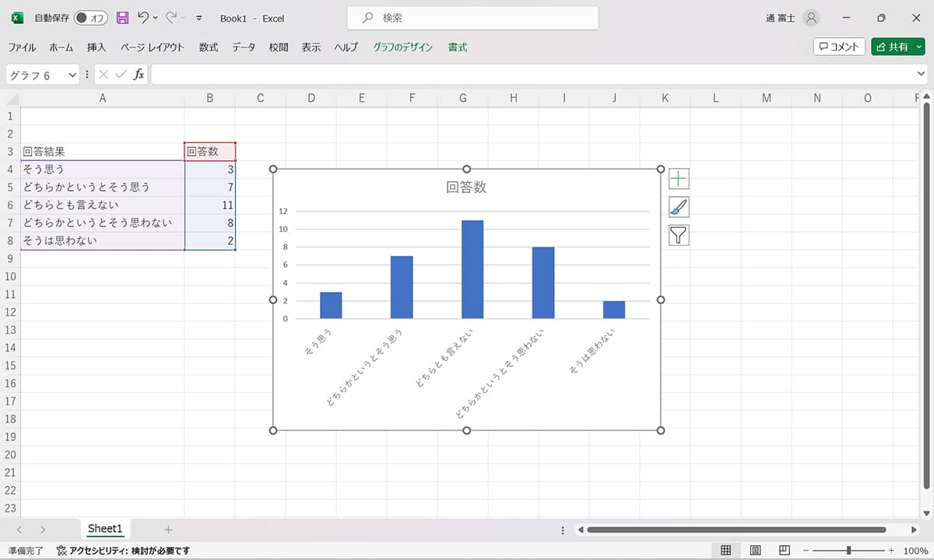Viewport: 934px width, 560px height.
Task: Open the 共有 (Share) dropdown arrow
Action: click(x=921, y=46)
